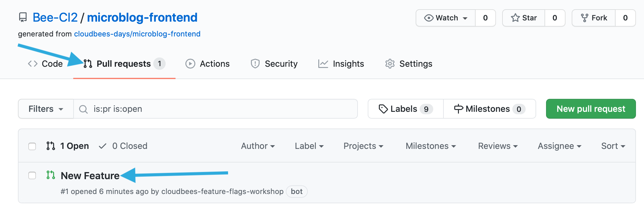Click the green pull request icon beside New Feature

pos(51,175)
